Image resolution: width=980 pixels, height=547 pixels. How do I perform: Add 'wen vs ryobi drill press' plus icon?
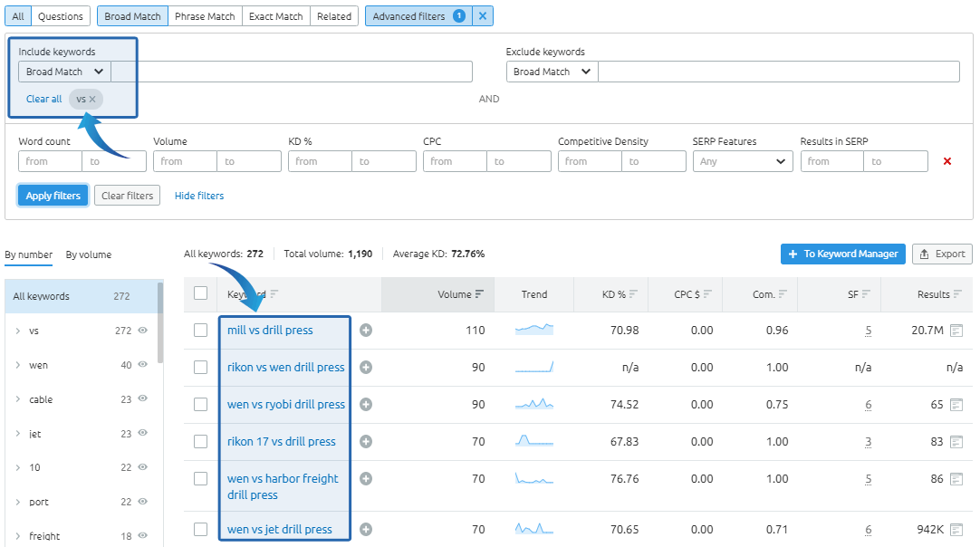pyautogui.click(x=366, y=405)
